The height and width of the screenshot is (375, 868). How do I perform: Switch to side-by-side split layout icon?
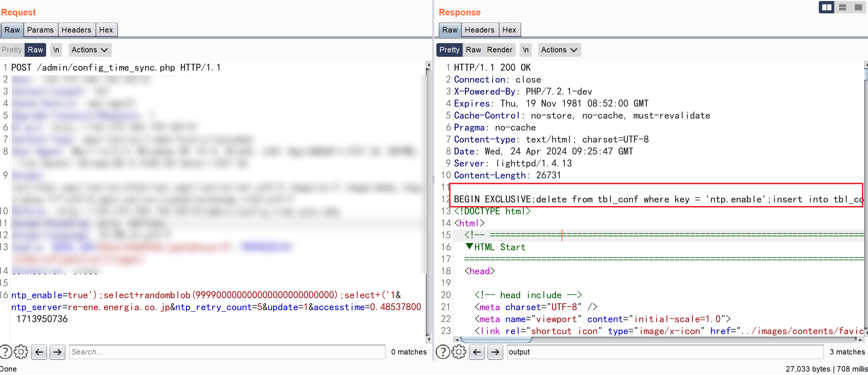click(x=826, y=7)
